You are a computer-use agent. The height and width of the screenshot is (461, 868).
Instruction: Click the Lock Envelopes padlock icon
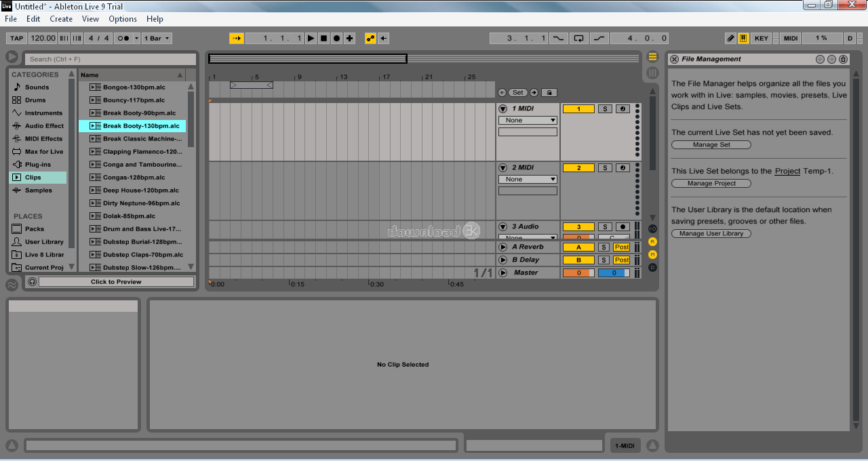coord(549,92)
